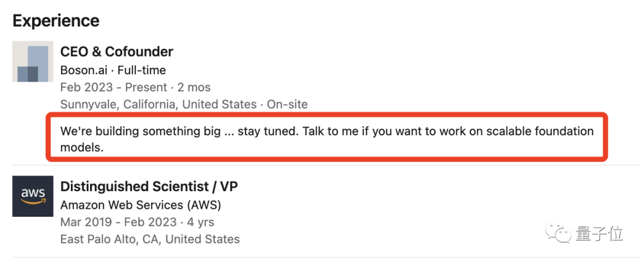Select the East Palo Alto, CA location
Image resolution: width=644 pixels, height=262 pixels.
click(150, 239)
